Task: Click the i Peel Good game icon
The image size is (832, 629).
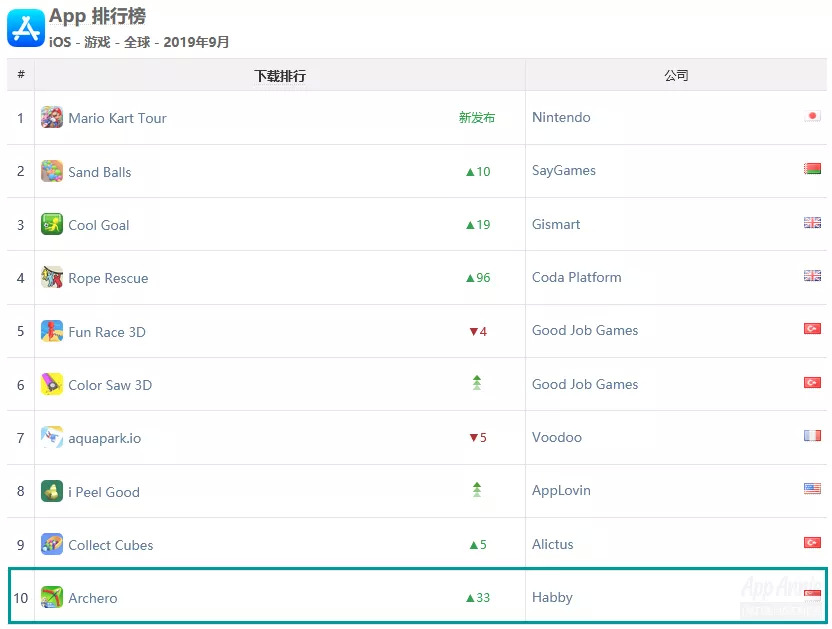Action: tap(52, 491)
